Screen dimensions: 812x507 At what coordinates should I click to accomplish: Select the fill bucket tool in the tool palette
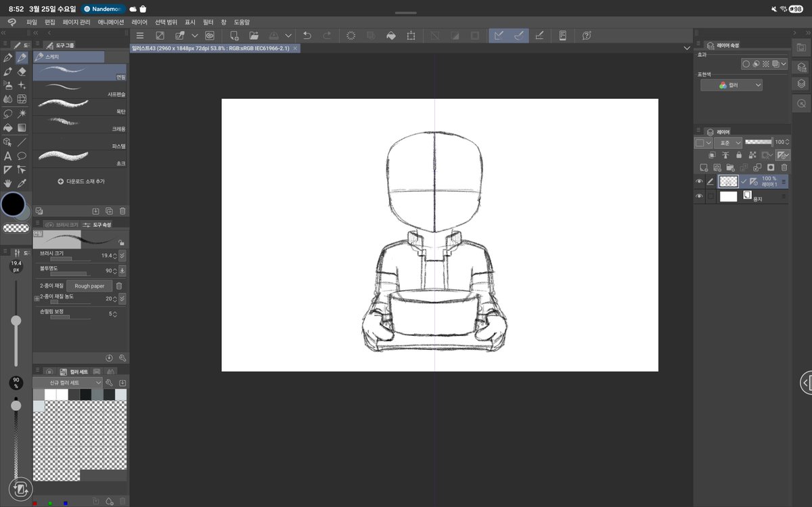(x=8, y=128)
